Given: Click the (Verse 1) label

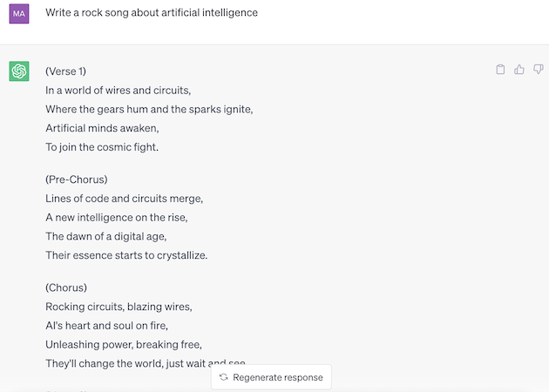Looking at the screenshot, I should click(66, 71).
